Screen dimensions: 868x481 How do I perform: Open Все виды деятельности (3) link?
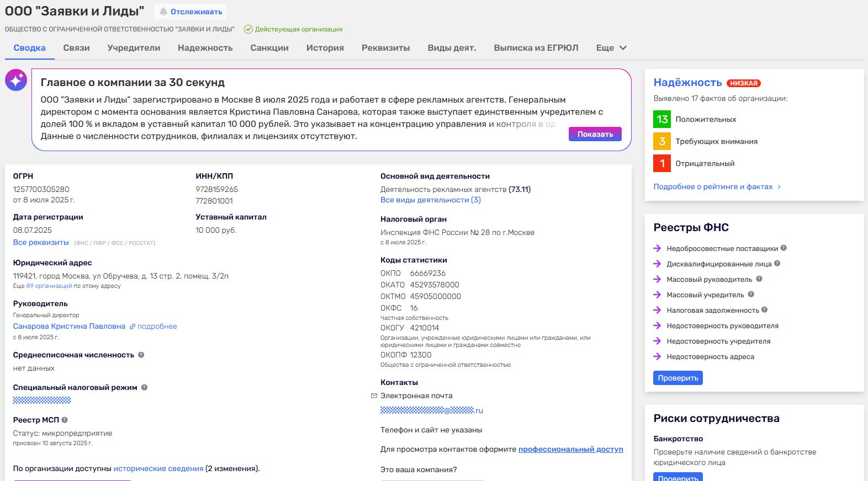pyautogui.click(x=430, y=200)
